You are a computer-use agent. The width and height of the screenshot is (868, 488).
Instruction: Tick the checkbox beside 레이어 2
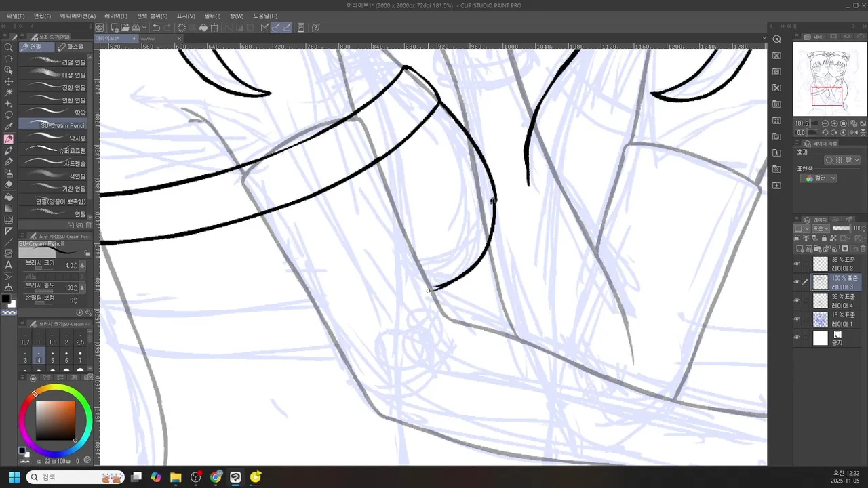click(806, 264)
